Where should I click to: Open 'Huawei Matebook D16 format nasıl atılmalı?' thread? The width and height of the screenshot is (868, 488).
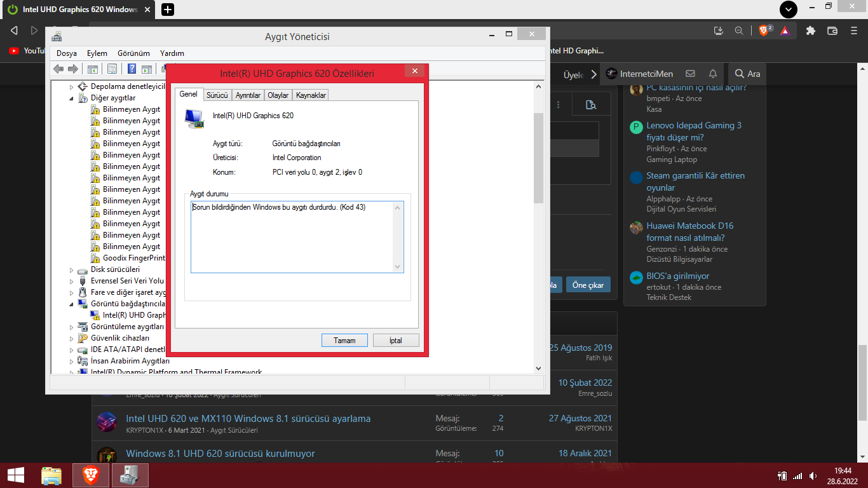690,232
